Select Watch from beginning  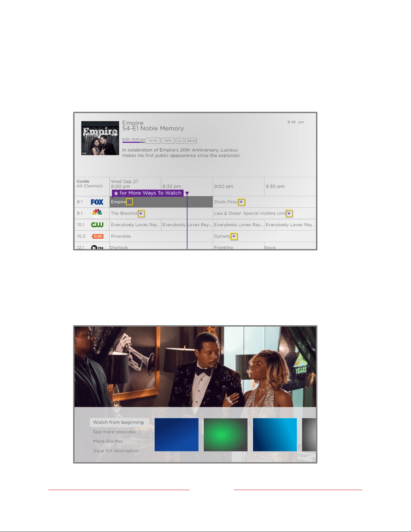click(x=119, y=422)
